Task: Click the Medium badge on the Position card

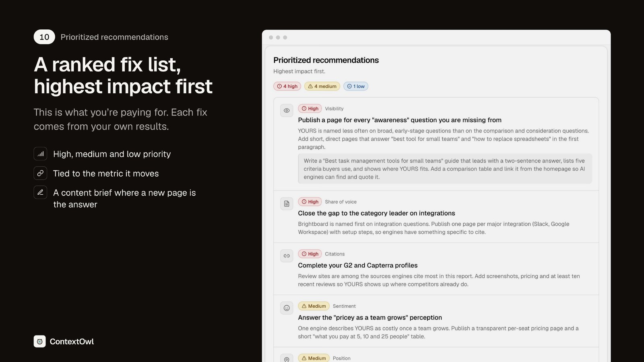Action: (314, 358)
